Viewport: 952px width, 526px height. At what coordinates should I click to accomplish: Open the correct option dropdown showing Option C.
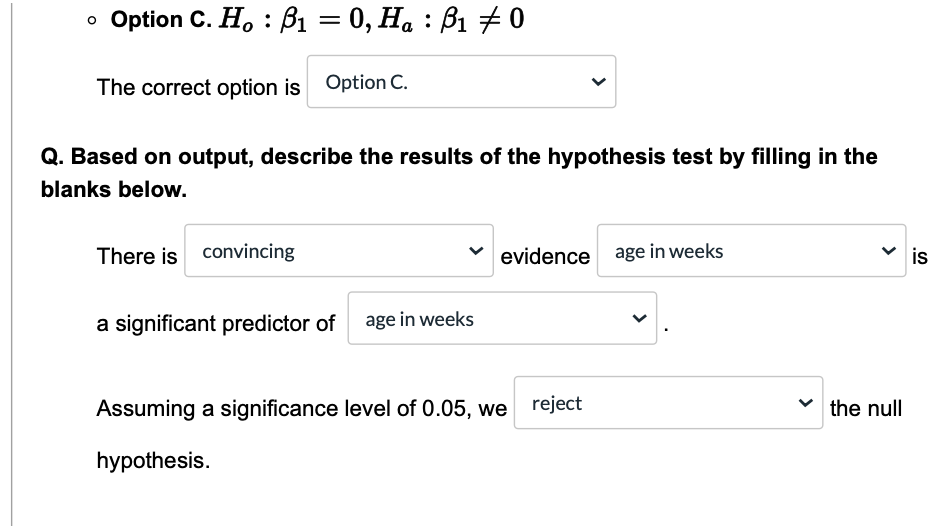460,83
